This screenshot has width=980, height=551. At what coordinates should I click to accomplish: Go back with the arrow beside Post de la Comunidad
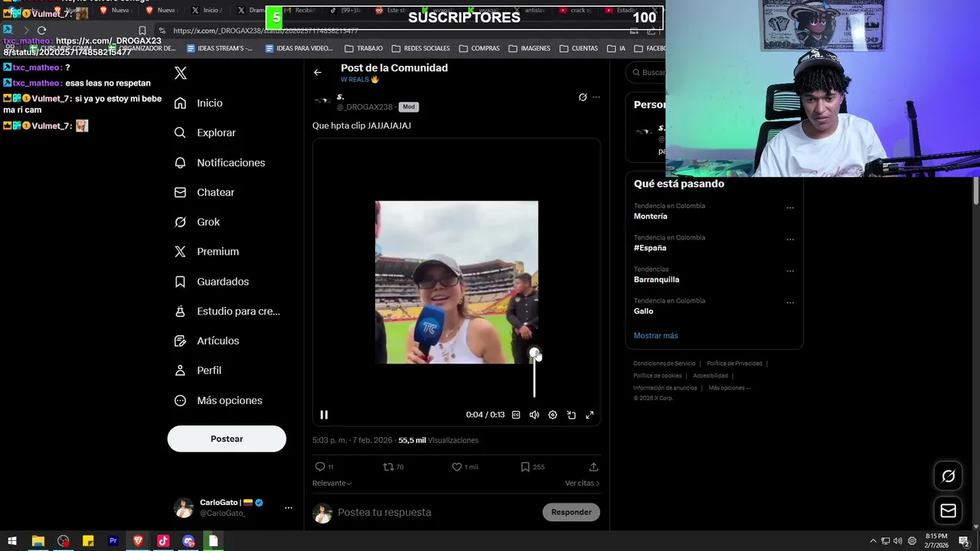(318, 73)
